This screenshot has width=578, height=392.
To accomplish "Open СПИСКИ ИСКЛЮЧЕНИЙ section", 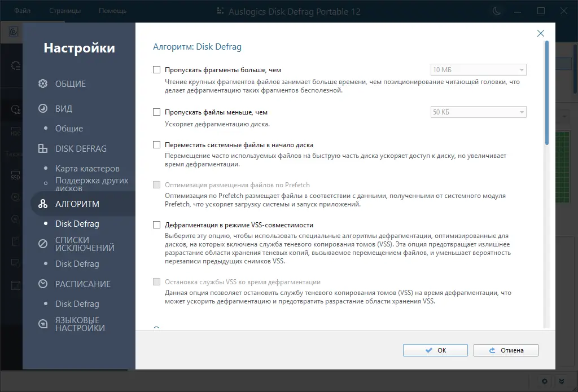I will (42, 244).
